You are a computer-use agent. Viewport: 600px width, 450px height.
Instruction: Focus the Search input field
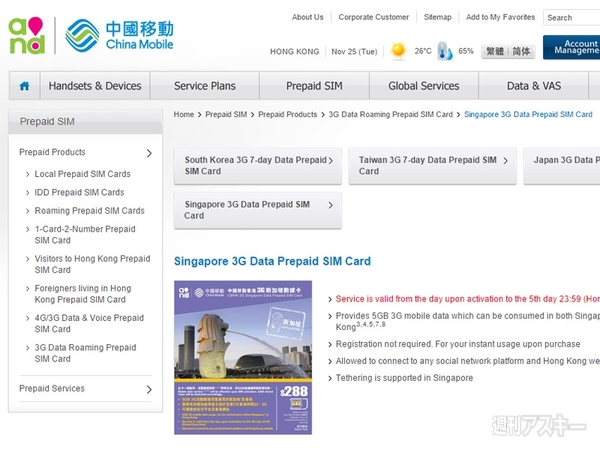tap(571, 18)
